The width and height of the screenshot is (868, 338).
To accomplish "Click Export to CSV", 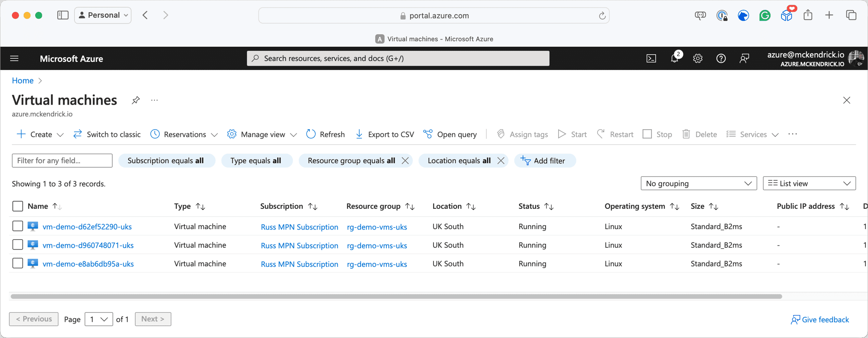I will pyautogui.click(x=384, y=134).
